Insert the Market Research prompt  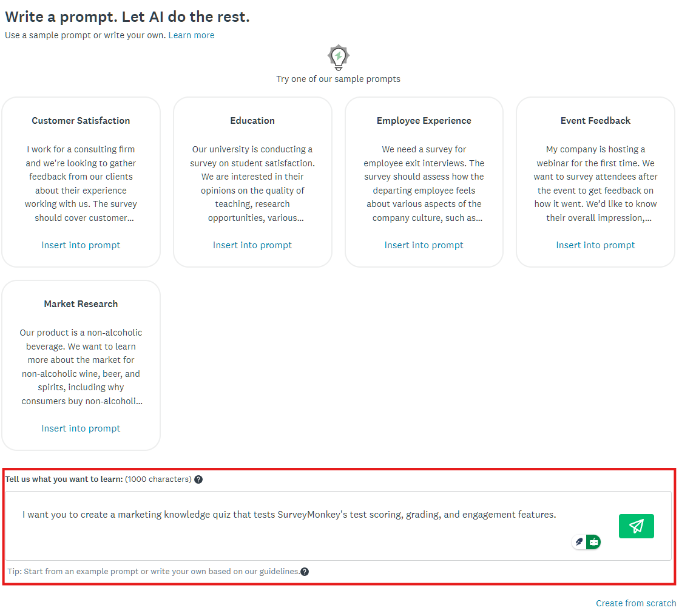coord(81,428)
